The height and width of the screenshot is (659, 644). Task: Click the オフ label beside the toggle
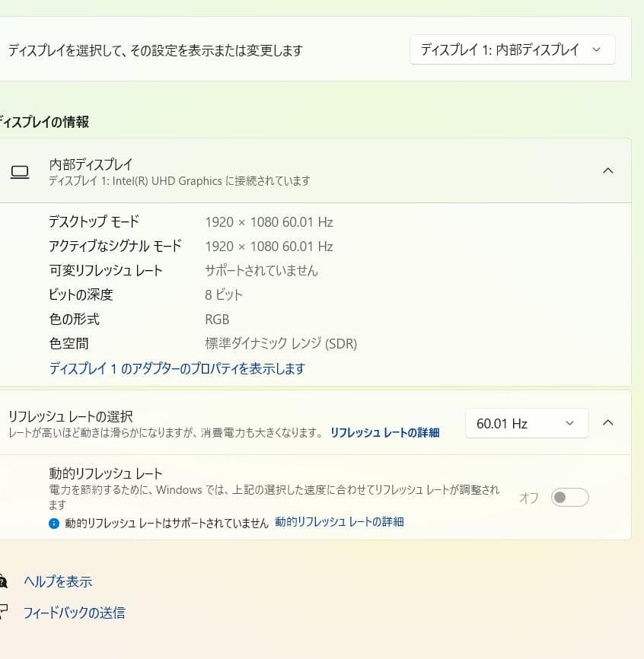pos(528,496)
